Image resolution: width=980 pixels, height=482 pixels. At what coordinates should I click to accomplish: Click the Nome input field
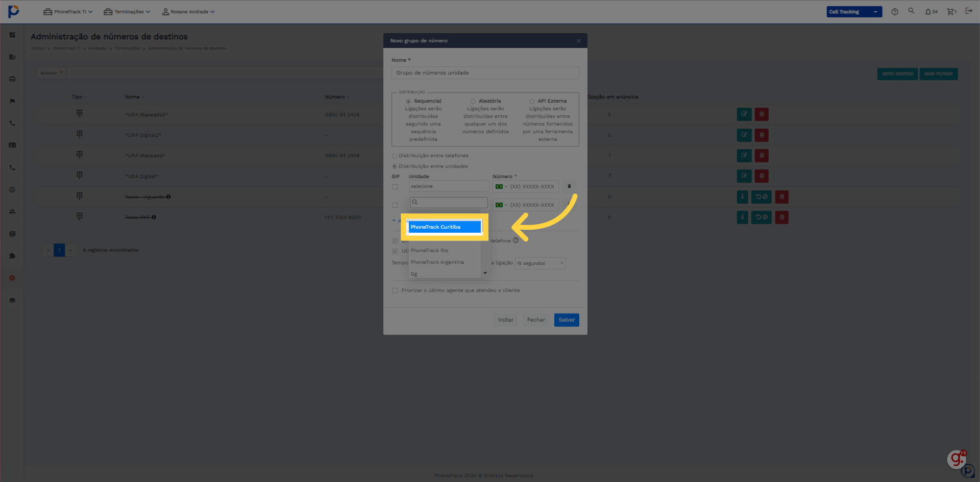485,73
